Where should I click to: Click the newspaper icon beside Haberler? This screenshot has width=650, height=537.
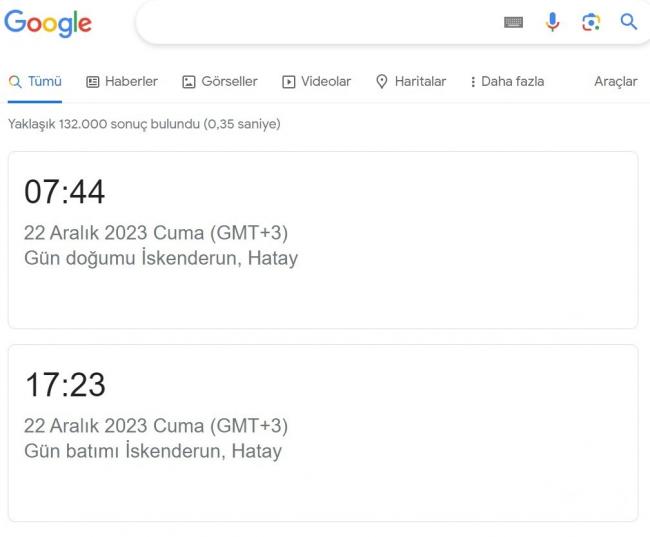point(92,82)
